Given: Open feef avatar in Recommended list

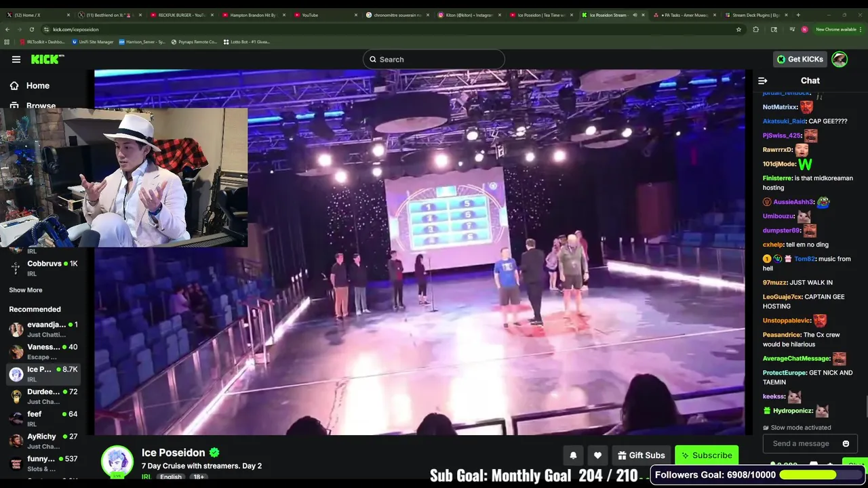Looking at the screenshot, I should [16, 419].
